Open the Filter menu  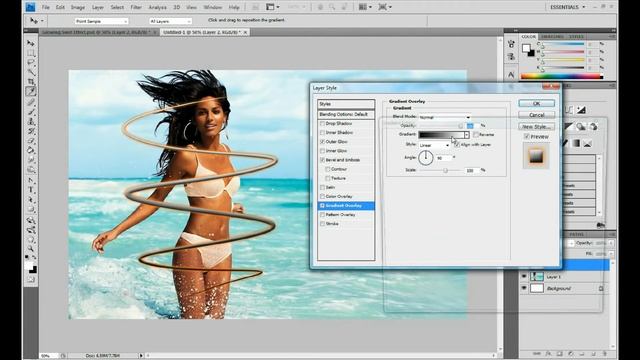coord(136,7)
